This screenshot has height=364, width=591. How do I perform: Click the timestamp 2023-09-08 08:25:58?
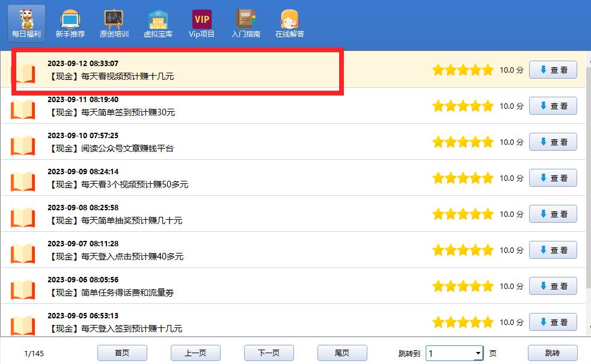83,207
